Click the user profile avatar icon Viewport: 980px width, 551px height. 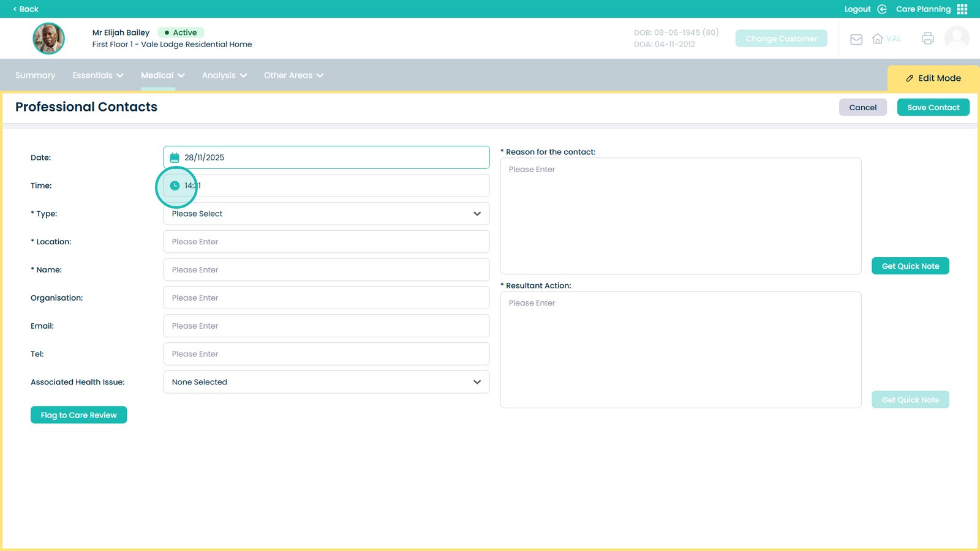tap(957, 38)
